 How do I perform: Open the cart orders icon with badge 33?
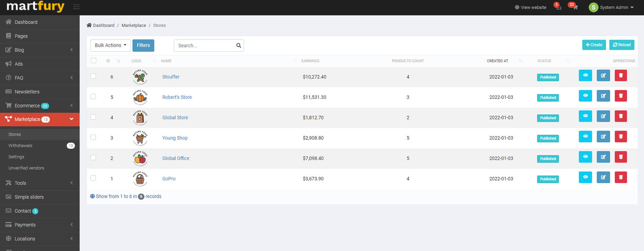pos(575,7)
